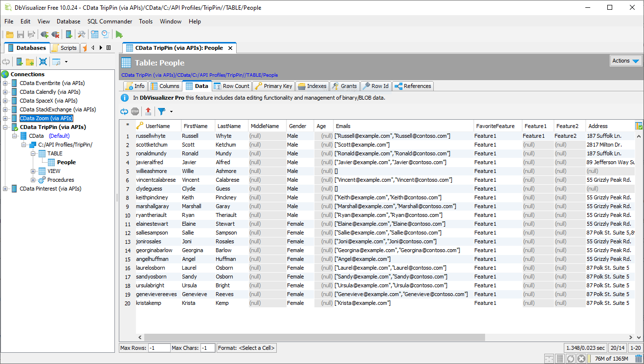Reload the People table data grid
This screenshot has height=364, width=644.
tap(124, 111)
